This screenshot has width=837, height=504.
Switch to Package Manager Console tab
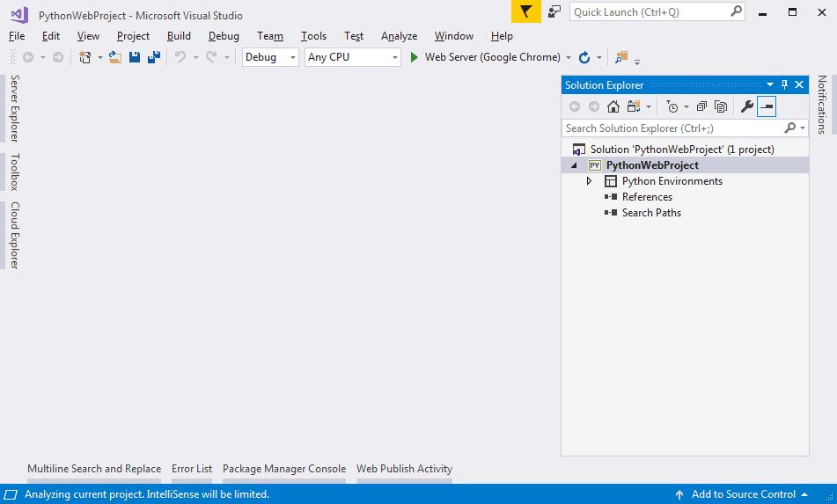pos(284,469)
